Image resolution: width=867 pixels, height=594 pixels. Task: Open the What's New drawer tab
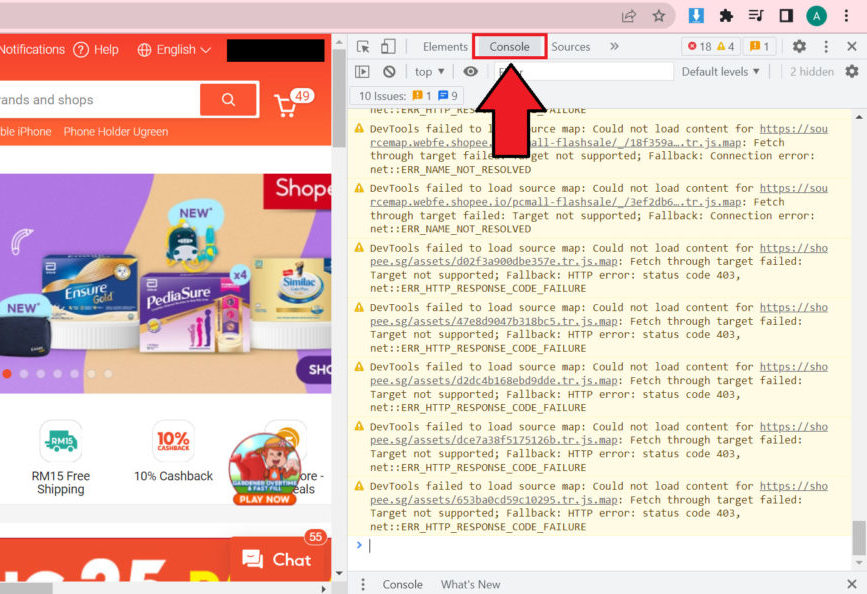pos(470,585)
